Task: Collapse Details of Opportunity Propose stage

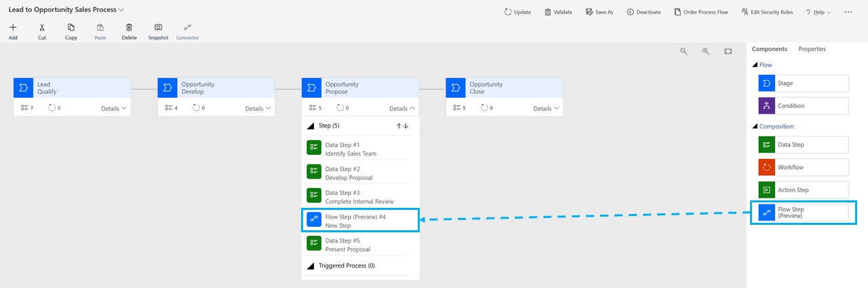Action: pos(403,109)
